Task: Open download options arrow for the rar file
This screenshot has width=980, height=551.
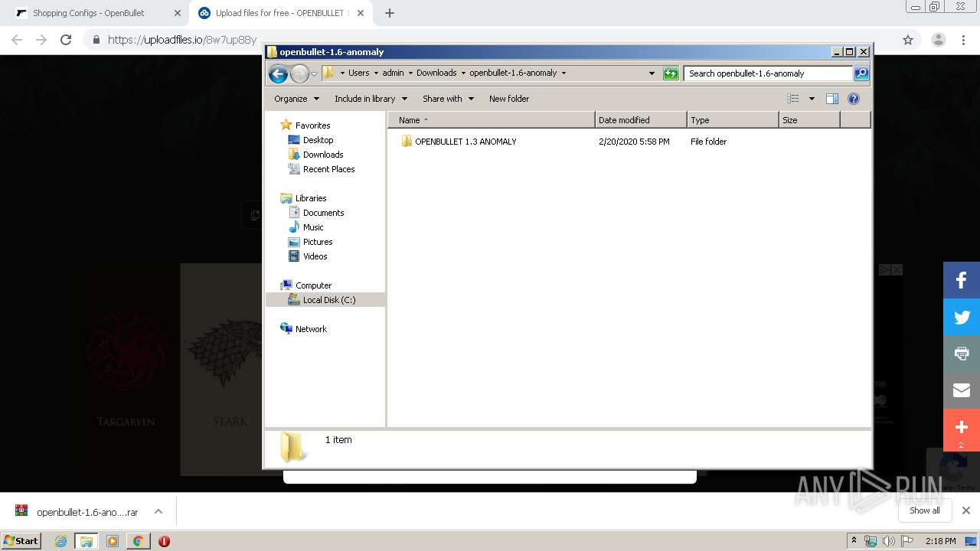Action: click(x=158, y=511)
